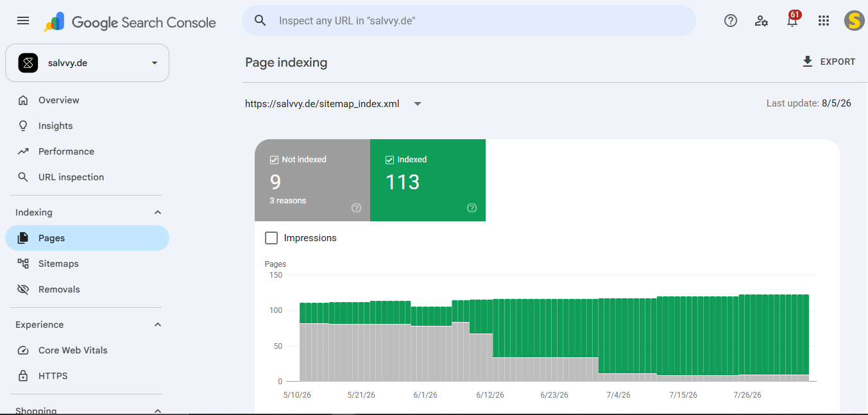Click the Core Web Vitals gauge icon
Image resolution: width=868 pixels, height=415 pixels.
point(23,350)
